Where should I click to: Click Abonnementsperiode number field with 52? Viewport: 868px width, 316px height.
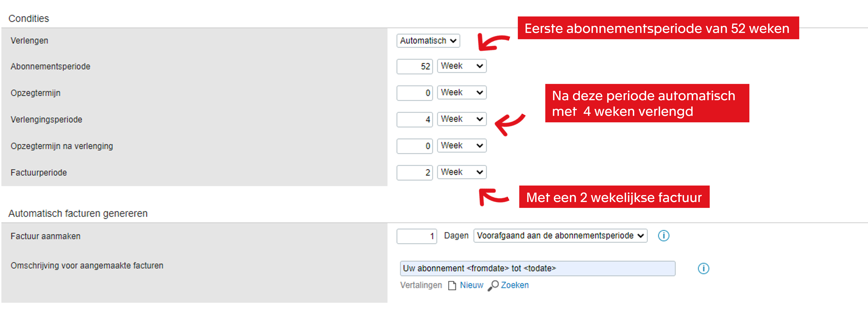tap(414, 66)
